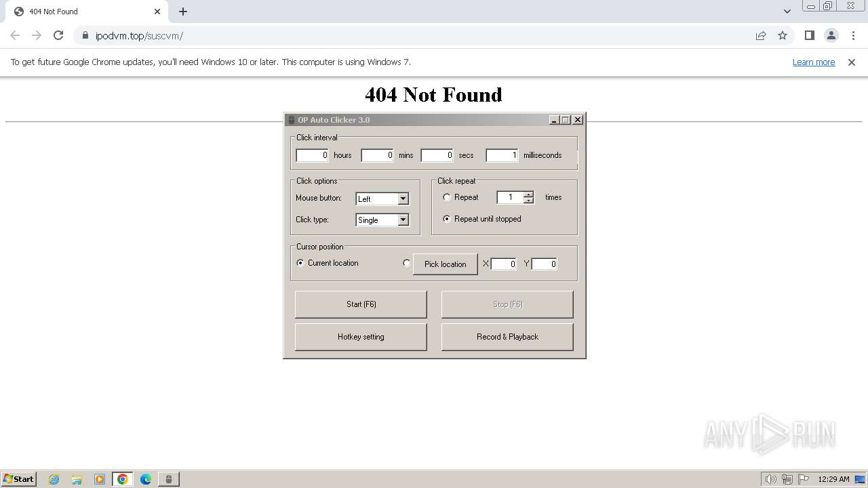
Task: Open the Chrome profile icon
Action: point(831,35)
